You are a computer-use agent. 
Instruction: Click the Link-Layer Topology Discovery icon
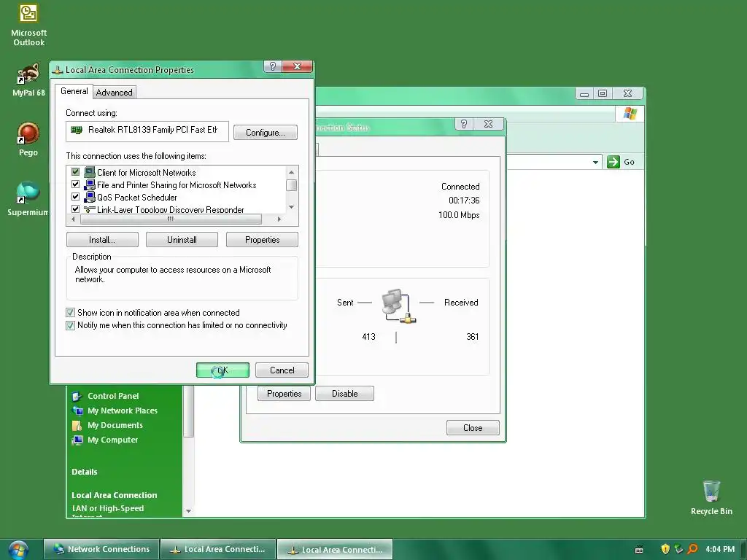click(x=90, y=209)
